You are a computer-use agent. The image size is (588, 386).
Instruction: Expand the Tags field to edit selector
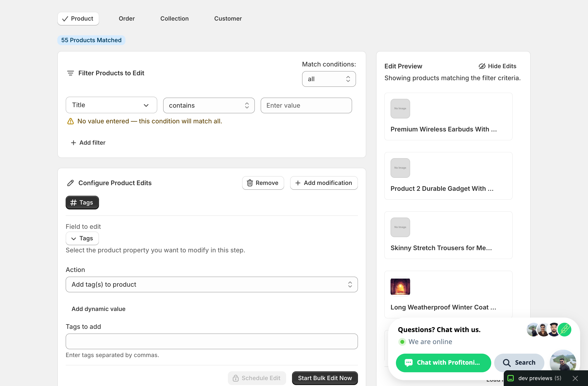[x=82, y=238]
